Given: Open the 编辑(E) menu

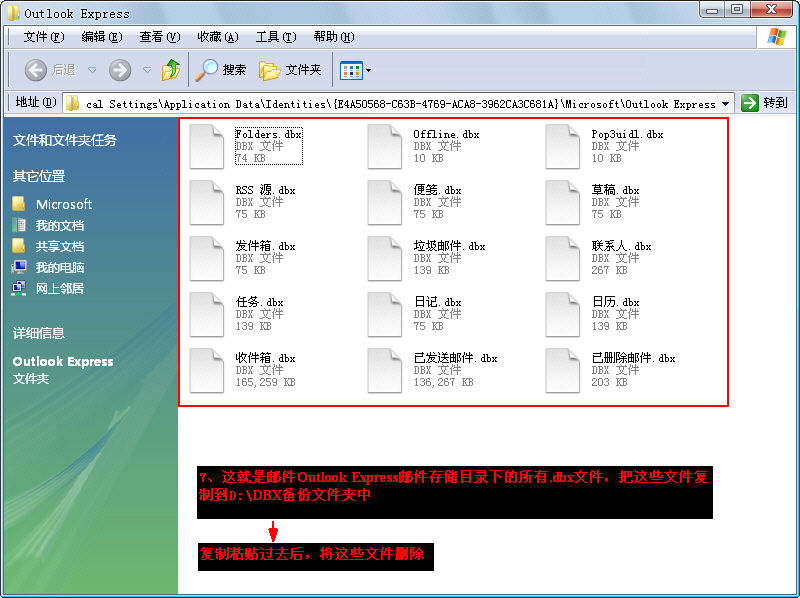Looking at the screenshot, I should (102, 37).
